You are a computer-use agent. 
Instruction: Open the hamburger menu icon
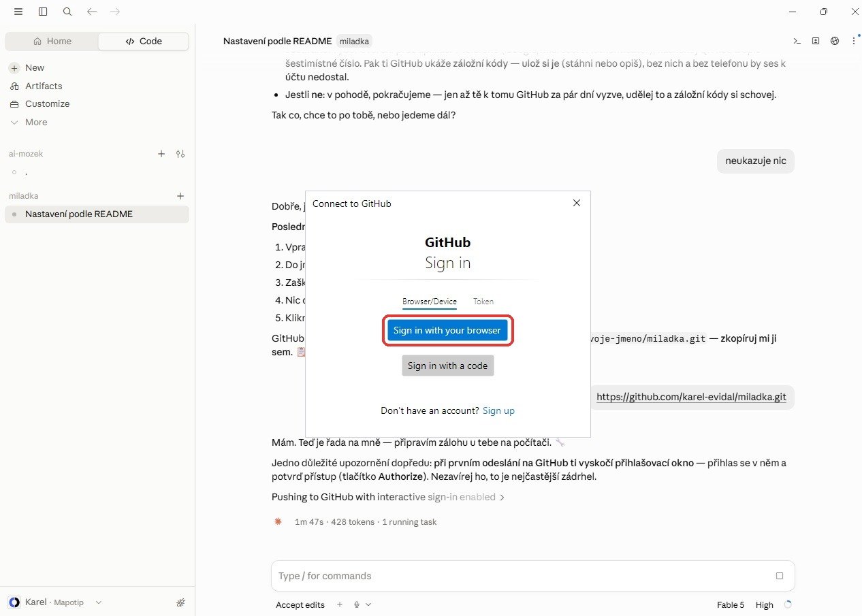point(18,12)
